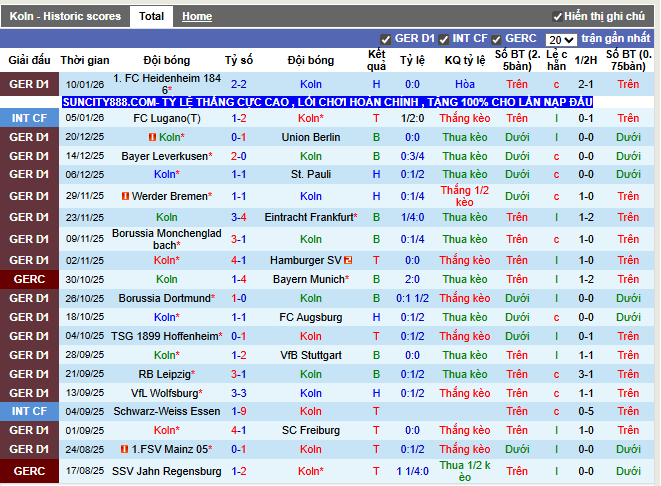Click the 1/2H column header

[x=586, y=60]
